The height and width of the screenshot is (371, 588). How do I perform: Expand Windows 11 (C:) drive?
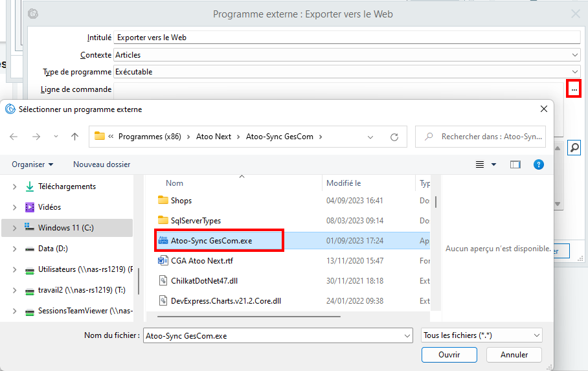coord(14,228)
